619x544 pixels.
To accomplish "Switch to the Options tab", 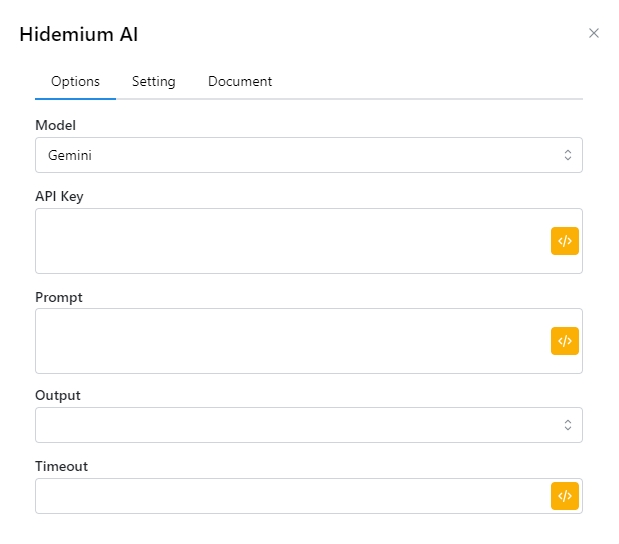I will coord(75,82).
